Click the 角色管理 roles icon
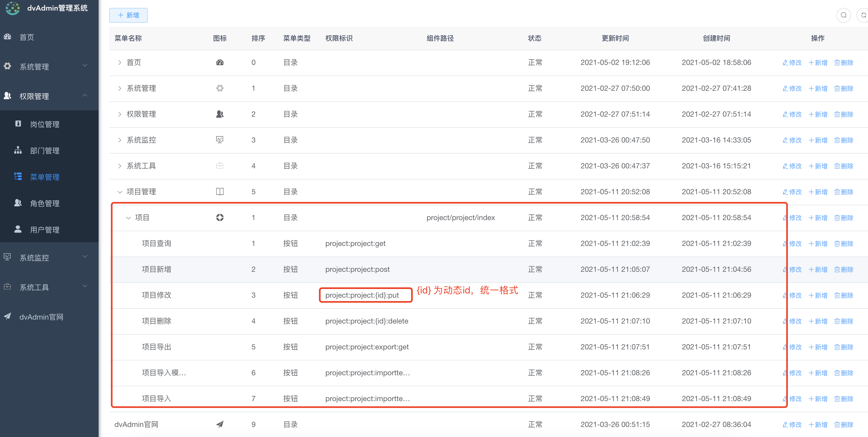The image size is (868, 437). 18,203
